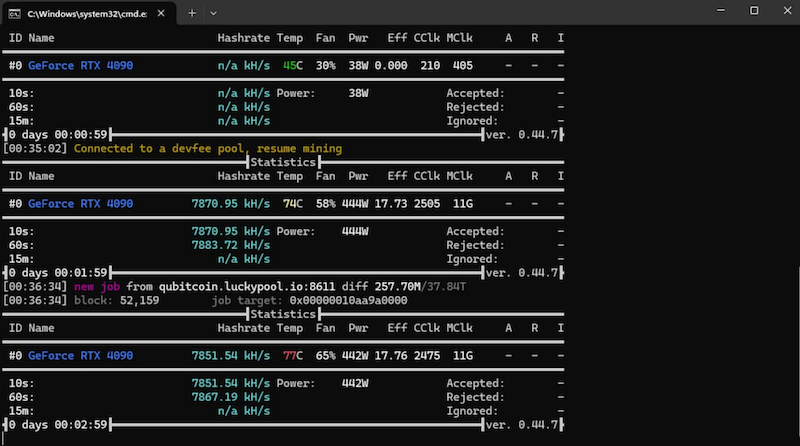
Task: Click power reading 444W in GPU row
Action: coord(355,204)
